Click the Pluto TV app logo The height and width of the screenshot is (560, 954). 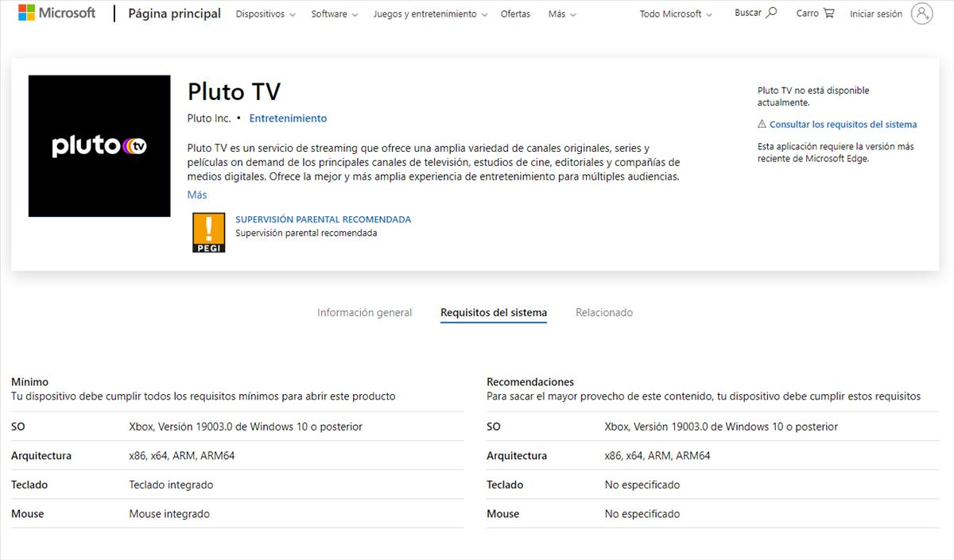(99, 146)
